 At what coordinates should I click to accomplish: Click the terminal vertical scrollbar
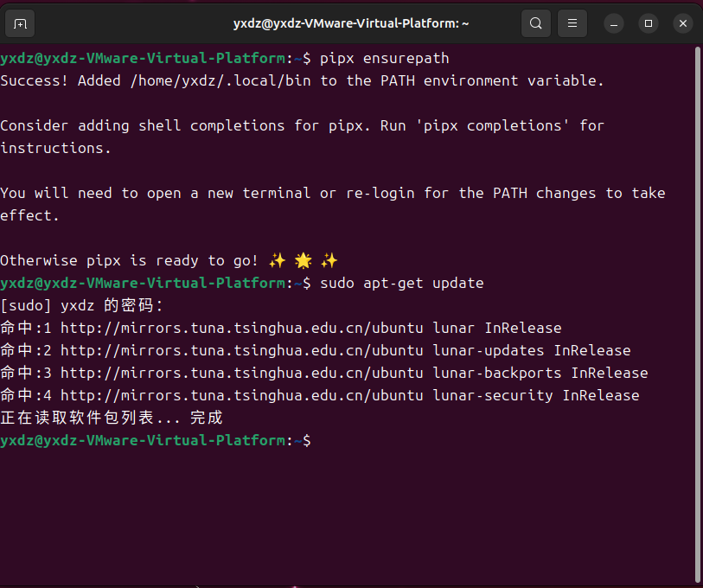pos(698,314)
